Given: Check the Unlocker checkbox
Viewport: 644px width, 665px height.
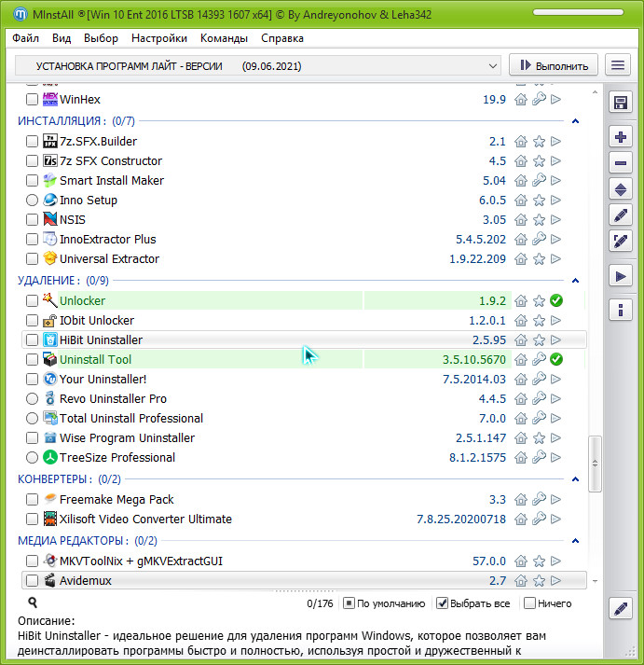Looking at the screenshot, I should pos(33,301).
